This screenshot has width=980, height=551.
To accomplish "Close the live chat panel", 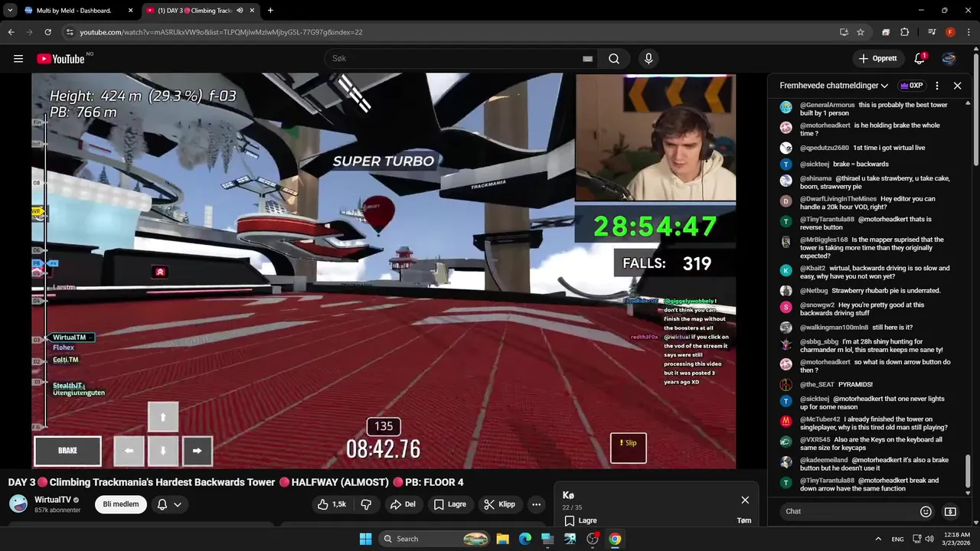I will (957, 86).
